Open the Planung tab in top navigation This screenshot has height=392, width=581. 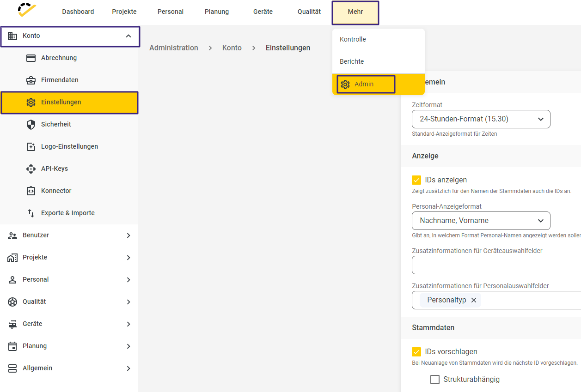click(x=217, y=12)
